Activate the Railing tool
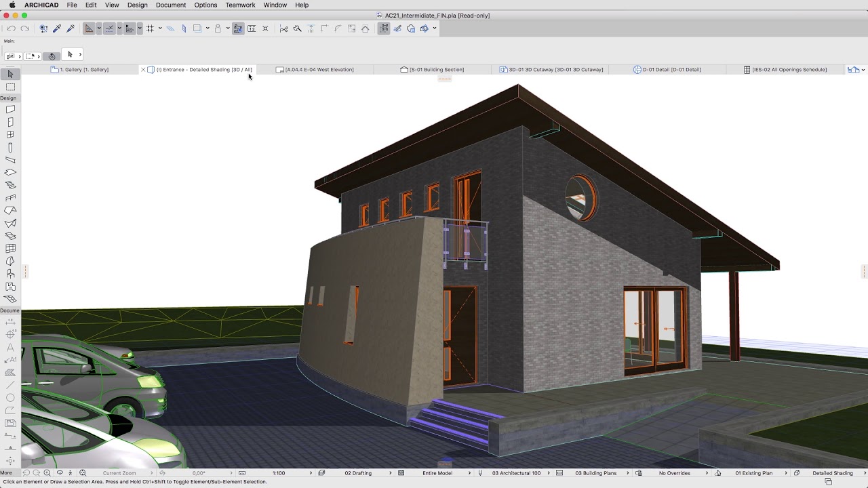 (10, 198)
